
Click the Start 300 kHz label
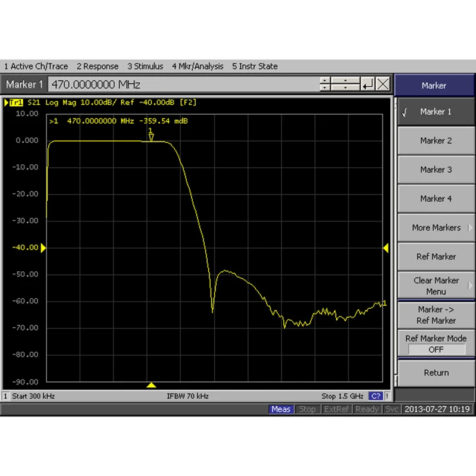coord(33,396)
